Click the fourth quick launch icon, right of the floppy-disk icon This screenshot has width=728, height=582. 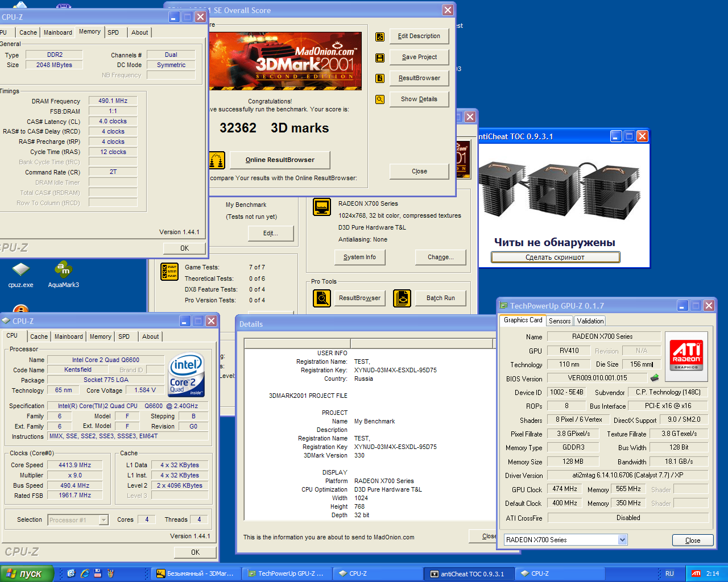pyautogui.click(x=111, y=573)
